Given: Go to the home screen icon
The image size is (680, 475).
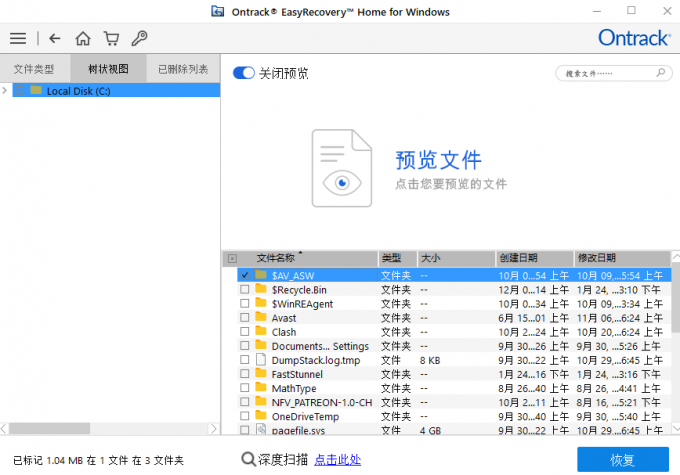Looking at the screenshot, I should 83,39.
